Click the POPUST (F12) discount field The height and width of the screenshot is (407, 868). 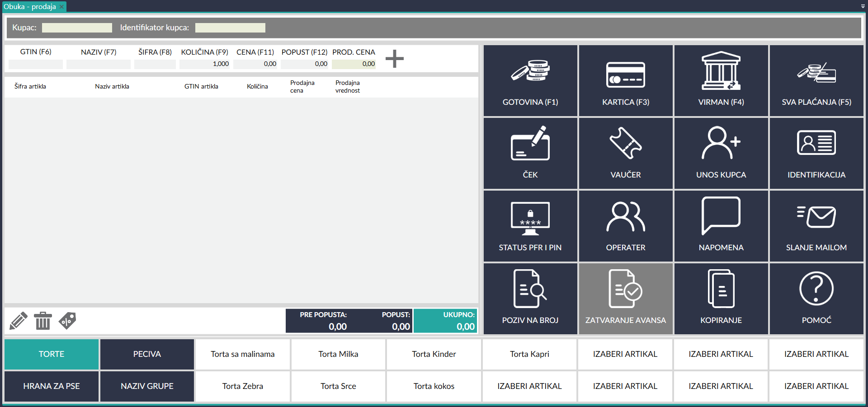pyautogui.click(x=304, y=64)
